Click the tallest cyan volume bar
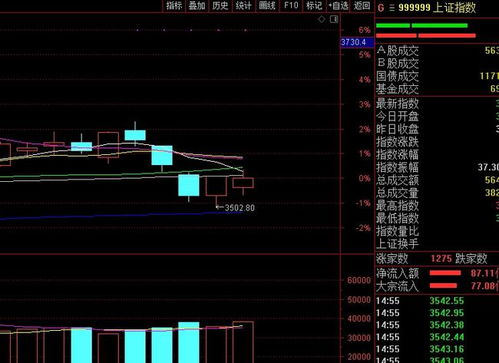499x363 pixels. [189, 342]
